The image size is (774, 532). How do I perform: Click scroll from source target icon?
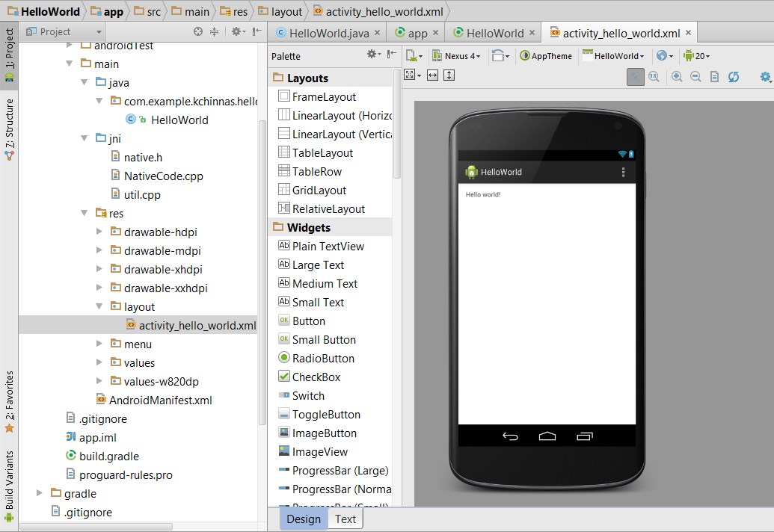[198, 31]
